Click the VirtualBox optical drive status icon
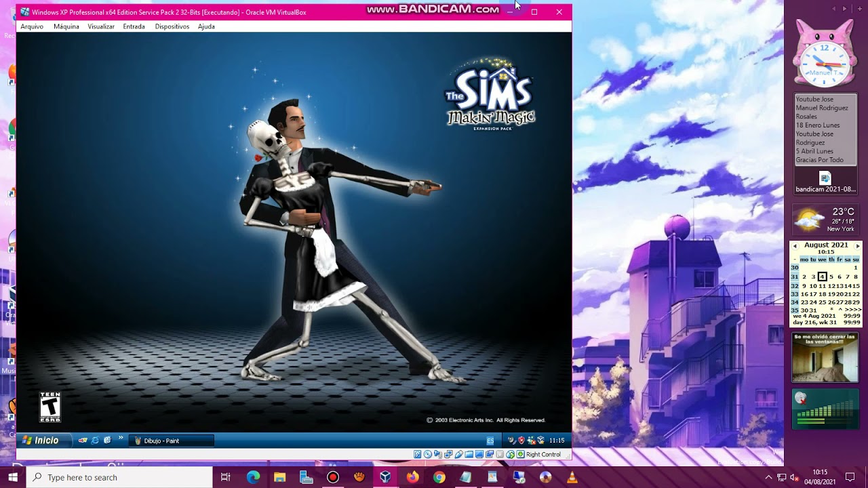This screenshot has width=868, height=488. (x=428, y=454)
